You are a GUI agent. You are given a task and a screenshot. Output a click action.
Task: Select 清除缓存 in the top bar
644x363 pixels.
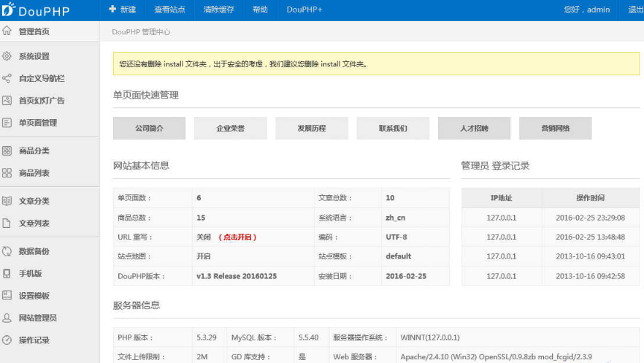(x=218, y=9)
